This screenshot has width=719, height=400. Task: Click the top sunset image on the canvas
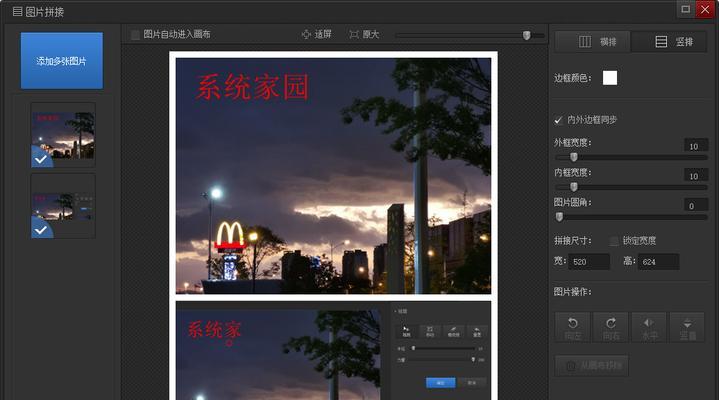(x=333, y=176)
